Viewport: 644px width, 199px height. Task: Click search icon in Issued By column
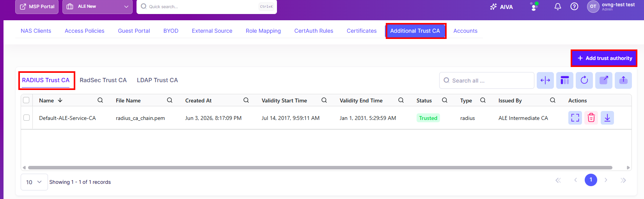[x=553, y=100]
